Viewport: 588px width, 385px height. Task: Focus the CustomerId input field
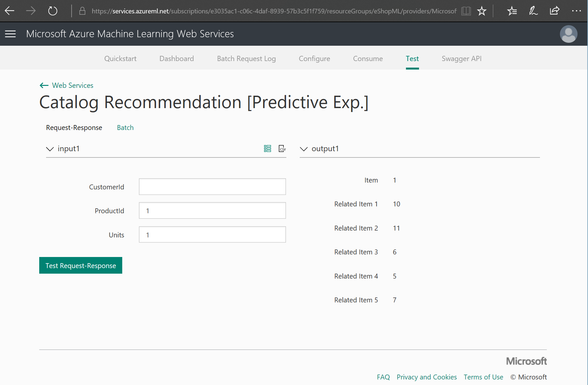[x=212, y=187]
